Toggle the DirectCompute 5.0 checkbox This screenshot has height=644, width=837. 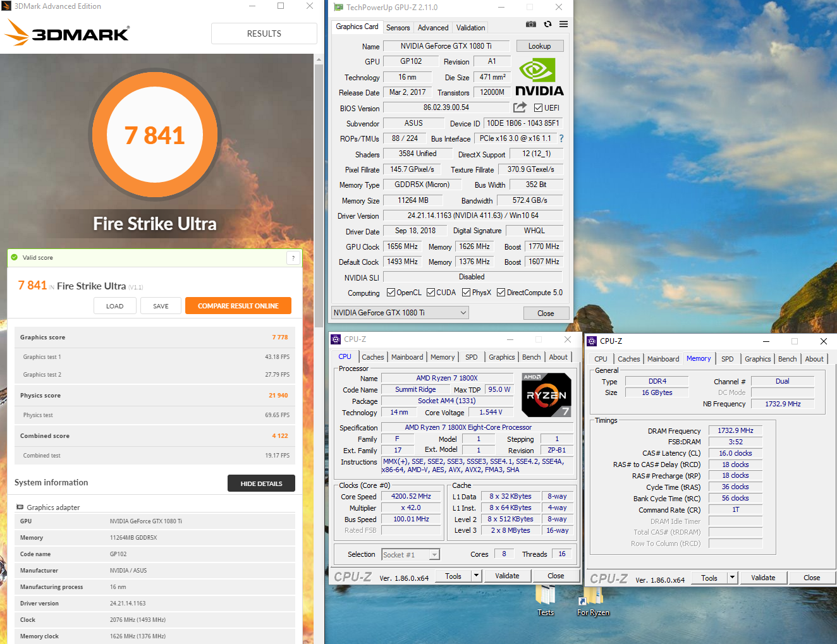tap(501, 293)
